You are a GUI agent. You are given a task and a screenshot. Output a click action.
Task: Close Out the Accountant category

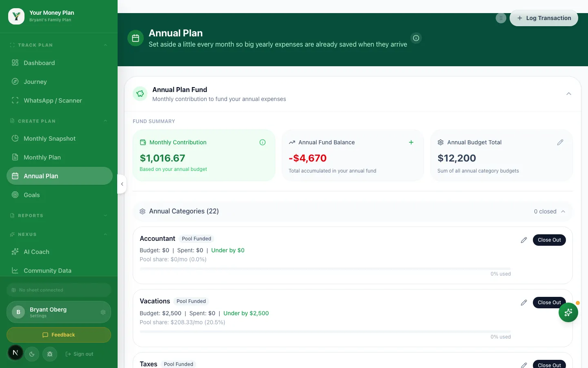click(549, 240)
